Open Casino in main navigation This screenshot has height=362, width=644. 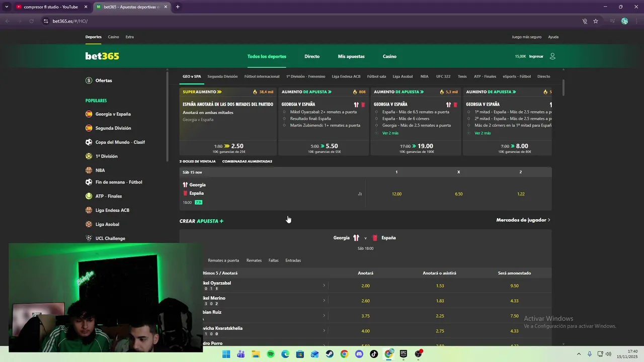point(389,56)
